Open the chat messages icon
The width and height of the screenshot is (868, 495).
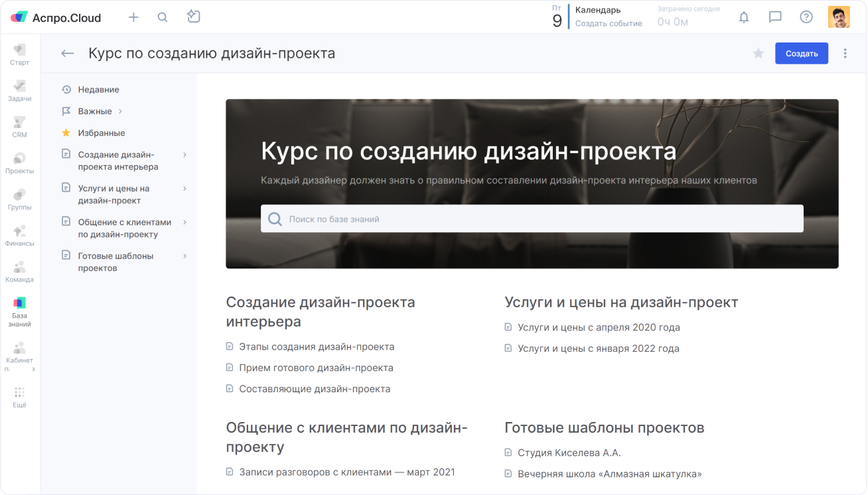775,17
